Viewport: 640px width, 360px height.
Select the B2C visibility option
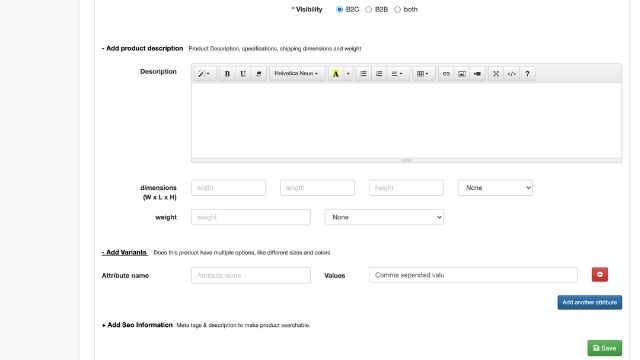340,9
